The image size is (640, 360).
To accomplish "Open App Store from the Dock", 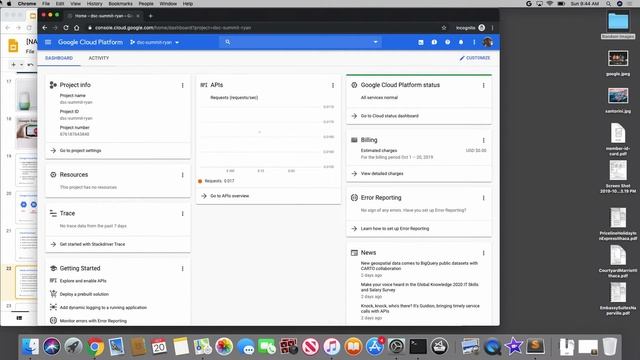I will click(375, 347).
